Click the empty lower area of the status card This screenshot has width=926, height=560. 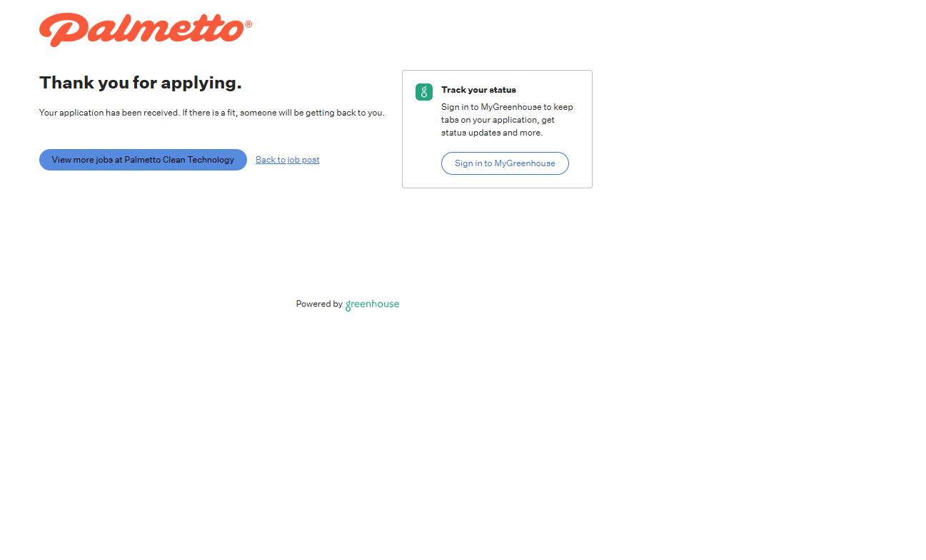pos(497,181)
